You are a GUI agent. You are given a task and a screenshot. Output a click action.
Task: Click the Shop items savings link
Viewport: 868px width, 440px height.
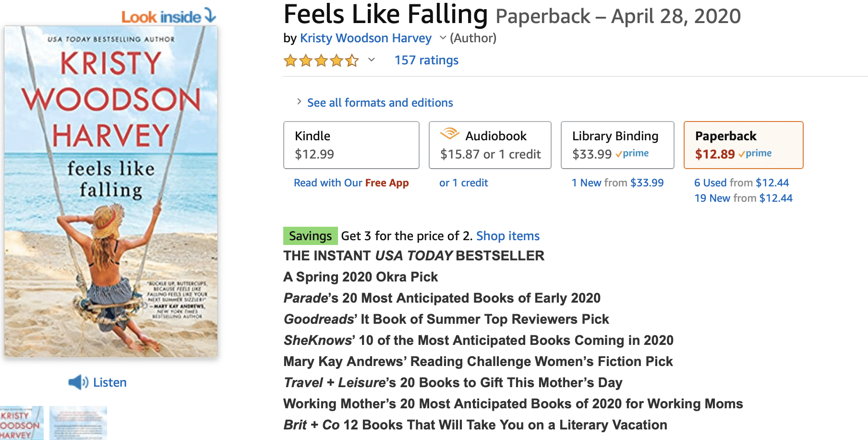[x=507, y=236]
